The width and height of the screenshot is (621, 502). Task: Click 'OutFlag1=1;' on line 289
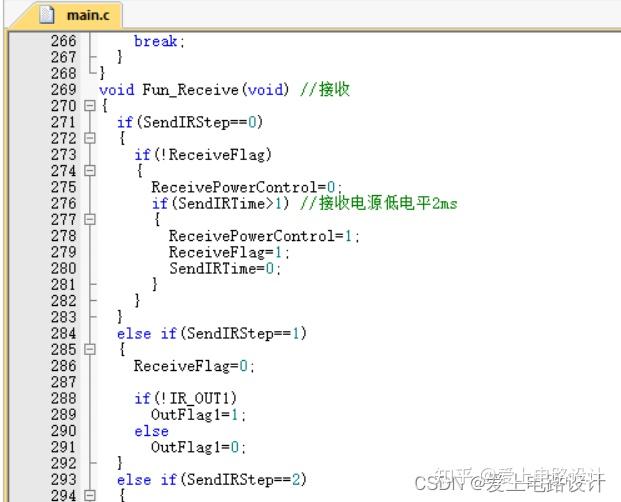(x=198, y=415)
